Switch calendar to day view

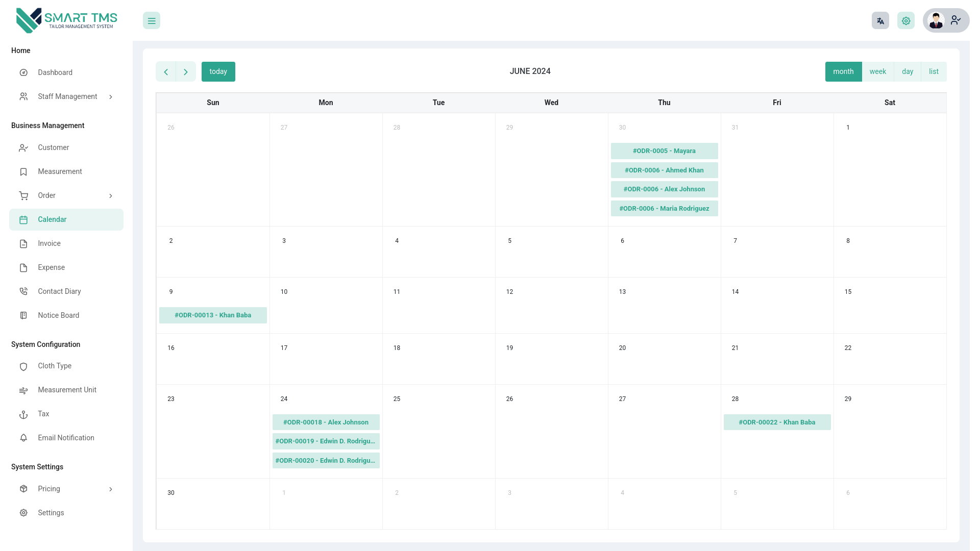(908, 71)
